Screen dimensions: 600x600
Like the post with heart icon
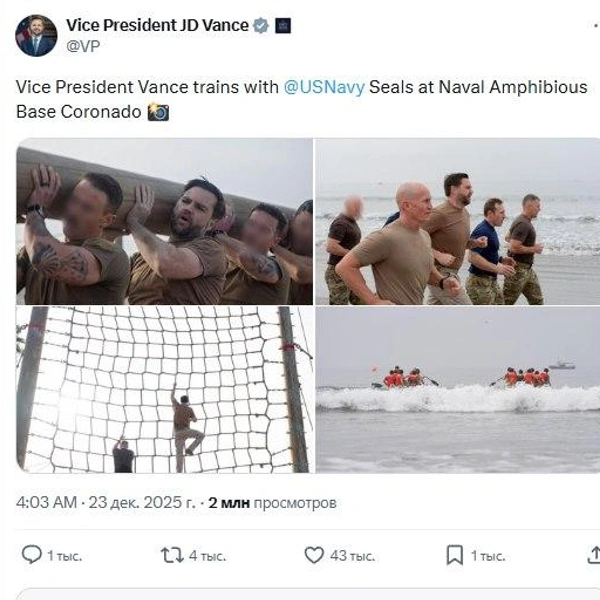pos(314,555)
